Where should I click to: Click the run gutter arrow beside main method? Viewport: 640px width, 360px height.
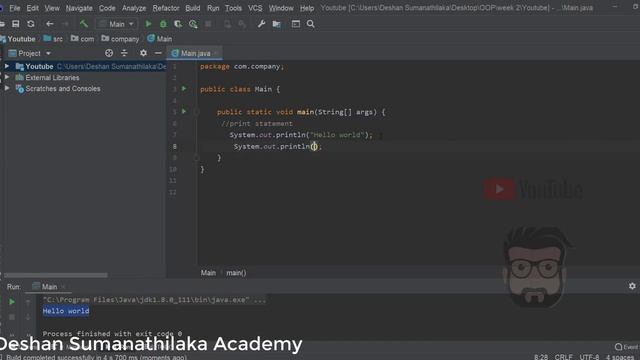184,111
